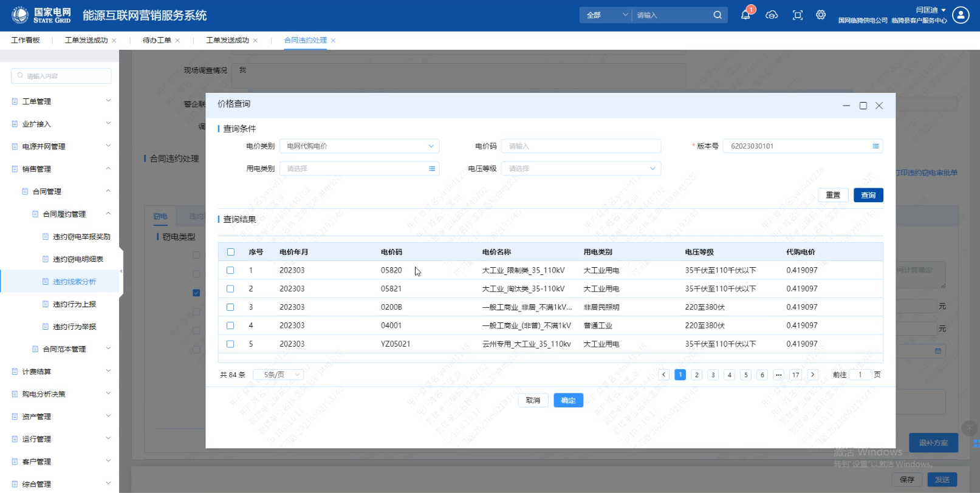This screenshot has width=980, height=493.
Task: Open the 电价类别 dropdown
Action: [359, 146]
